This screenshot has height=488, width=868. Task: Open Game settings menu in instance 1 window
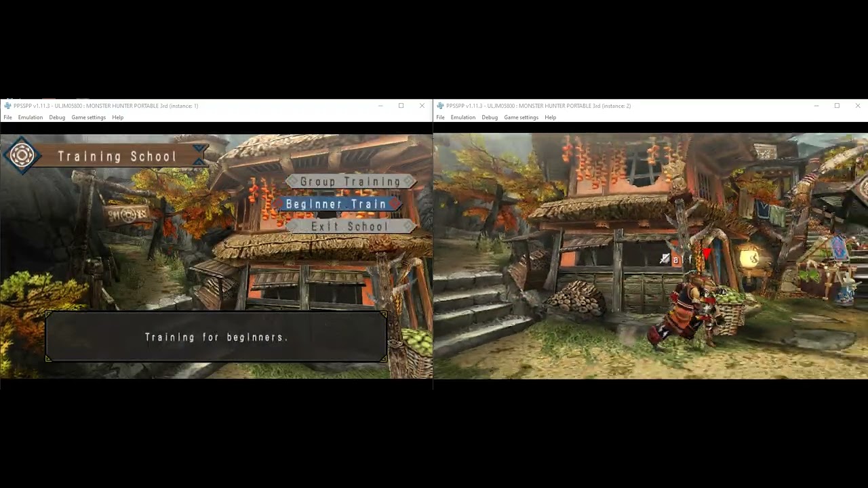(x=89, y=117)
